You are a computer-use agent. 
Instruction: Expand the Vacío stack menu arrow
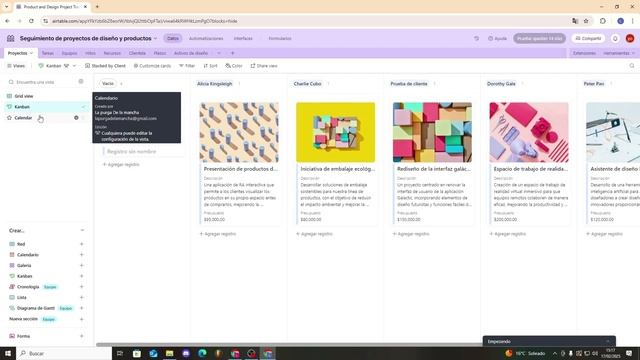[x=121, y=84]
